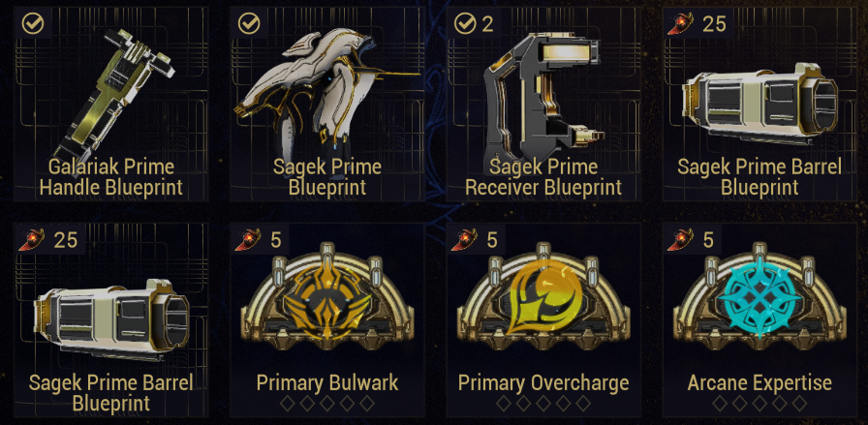The height and width of the screenshot is (425, 868).
Task: Click the Primary Overcharge name text
Action: click(543, 382)
